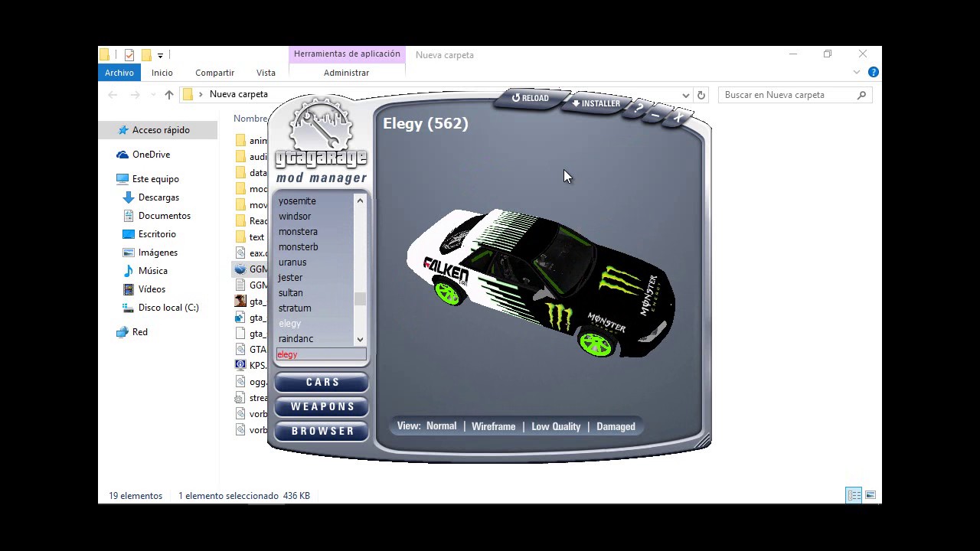This screenshot has height=551, width=980.
Task: Collapse the ribbon using the chevron
Action: point(856,72)
